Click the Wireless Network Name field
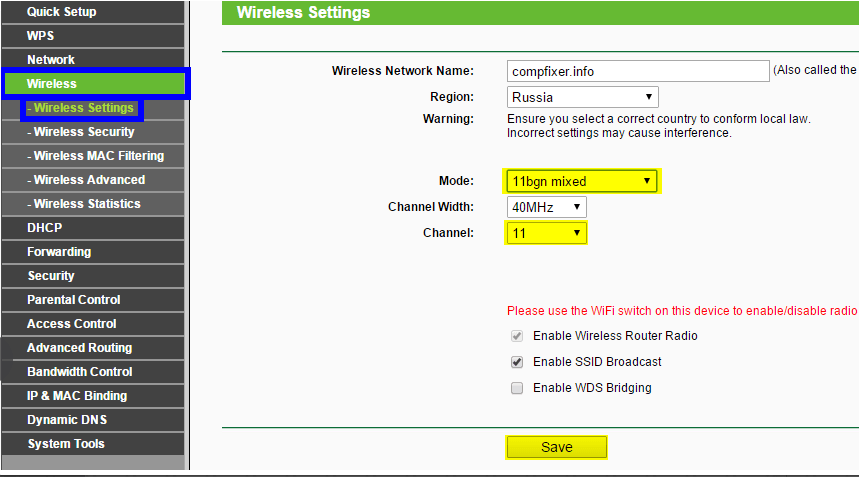This screenshot has height=477, width=859. pos(637,71)
